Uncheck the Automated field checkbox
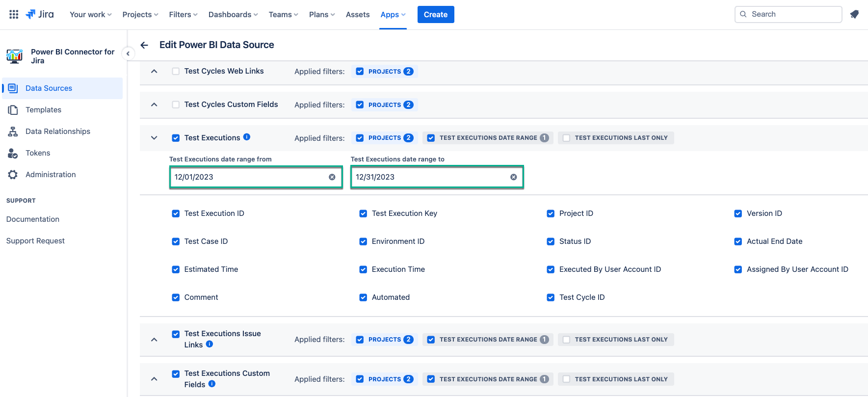The width and height of the screenshot is (868, 397). pyautogui.click(x=363, y=297)
